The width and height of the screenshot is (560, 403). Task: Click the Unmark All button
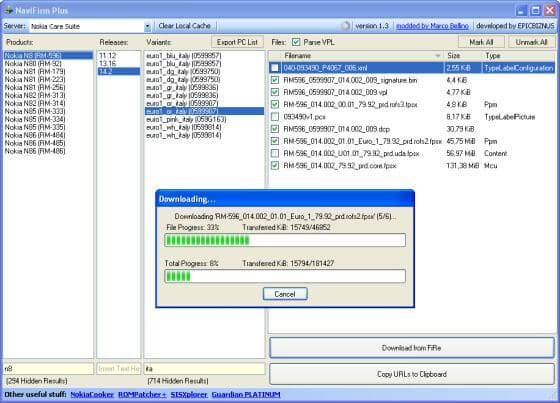[531, 42]
